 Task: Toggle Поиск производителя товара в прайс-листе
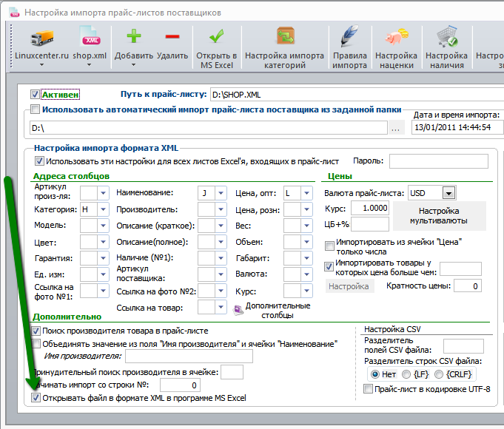tap(36, 331)
